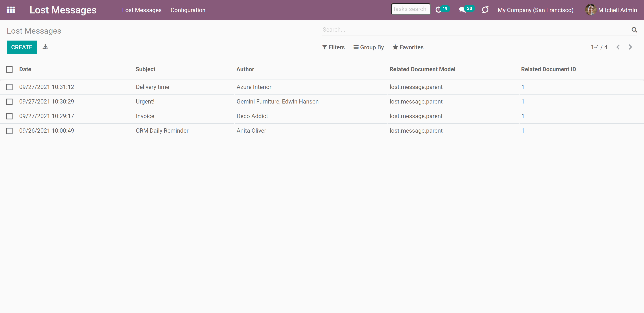
Task: Focus the tasks search input
Action: coord(411,9)
